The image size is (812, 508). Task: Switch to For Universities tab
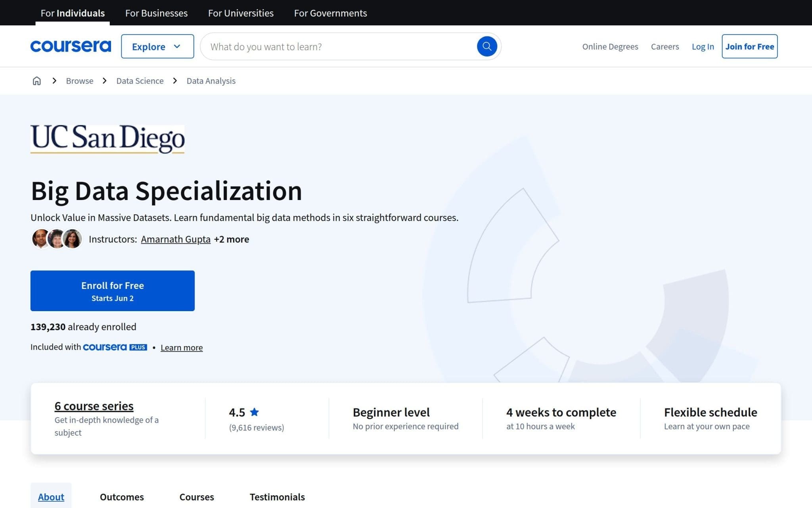point(241,13)
